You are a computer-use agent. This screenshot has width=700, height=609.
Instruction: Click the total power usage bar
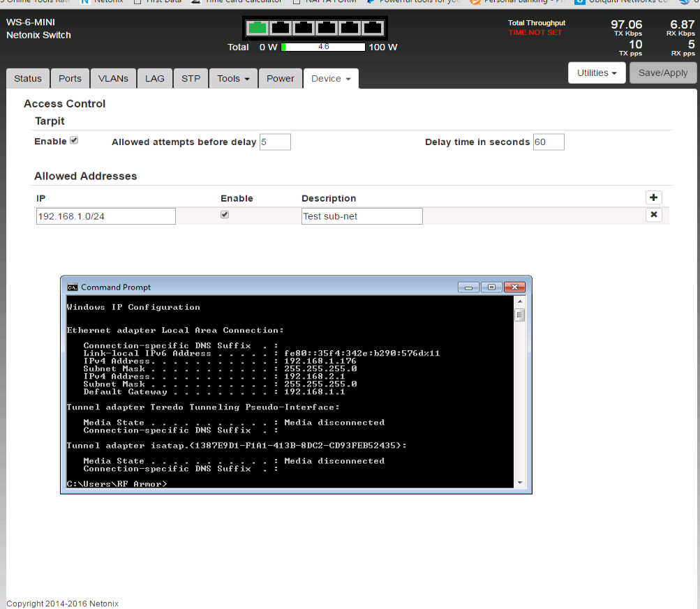click(323, 47)
